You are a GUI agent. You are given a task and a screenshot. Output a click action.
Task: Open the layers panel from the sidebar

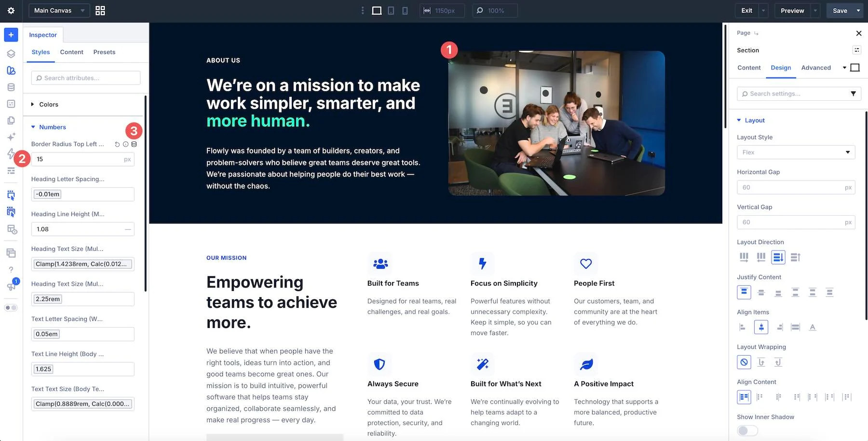click(x=11, y=54)
